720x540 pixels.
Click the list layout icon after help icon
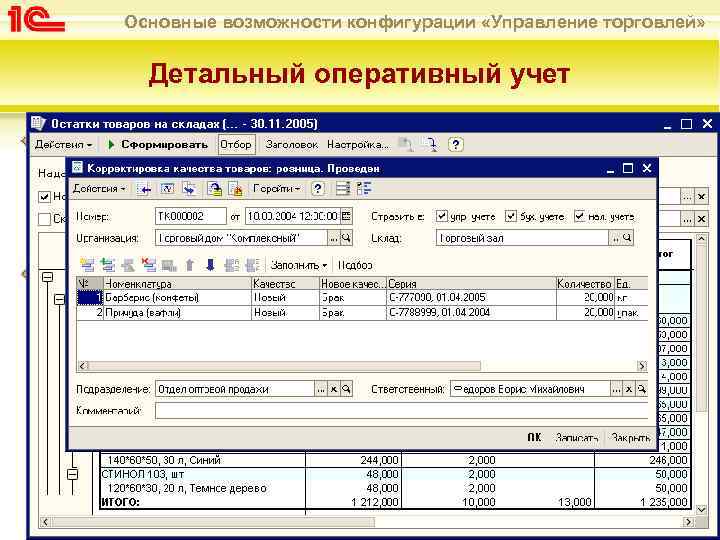pos(343,189)
